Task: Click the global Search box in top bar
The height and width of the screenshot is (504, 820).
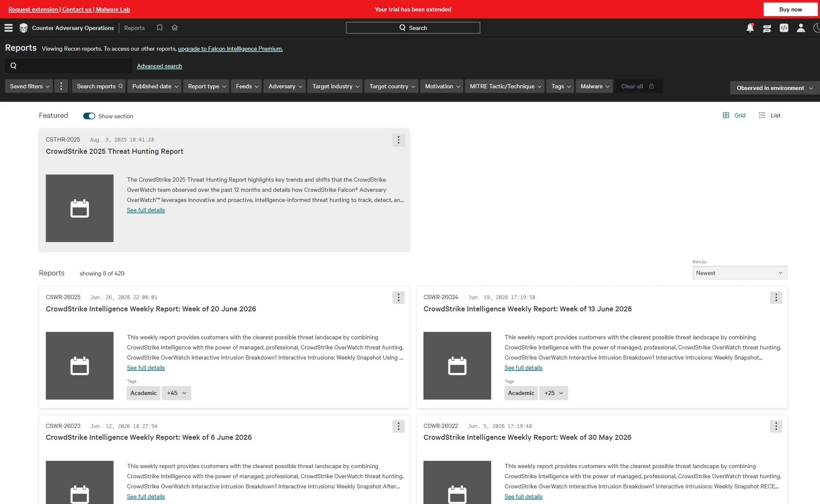Action: pos(413,28)
